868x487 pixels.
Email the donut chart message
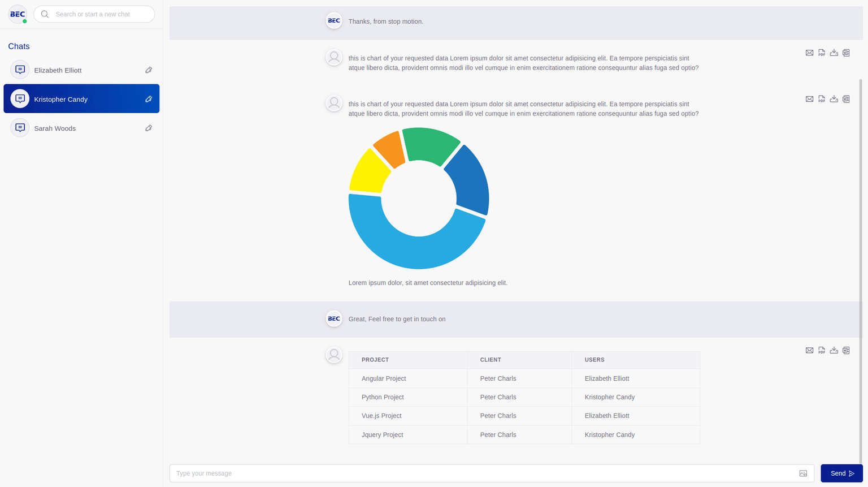[x=809, y=99]
